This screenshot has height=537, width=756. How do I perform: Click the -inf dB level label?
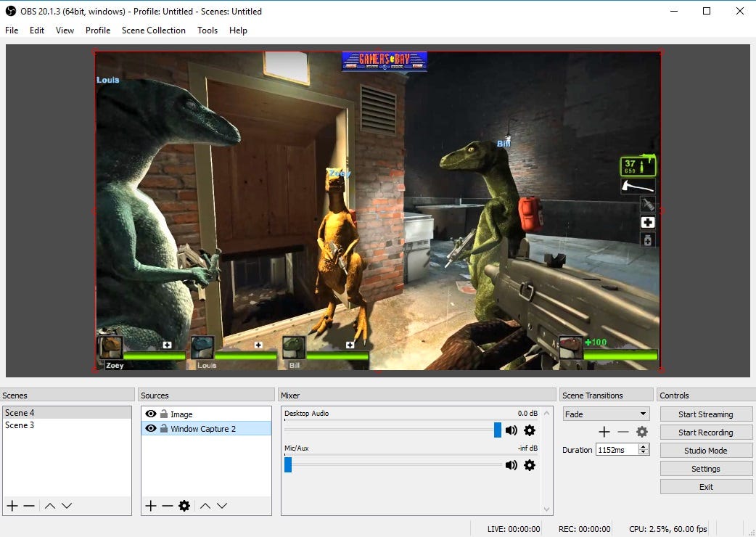click(527, 448)
